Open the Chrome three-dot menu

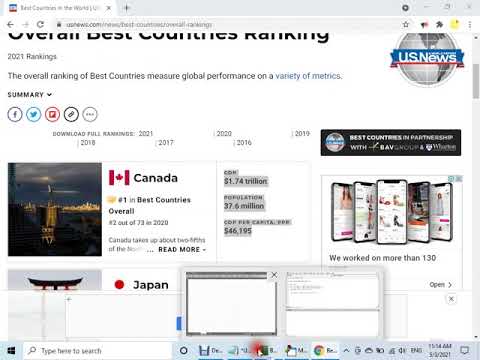coord(470,24)
